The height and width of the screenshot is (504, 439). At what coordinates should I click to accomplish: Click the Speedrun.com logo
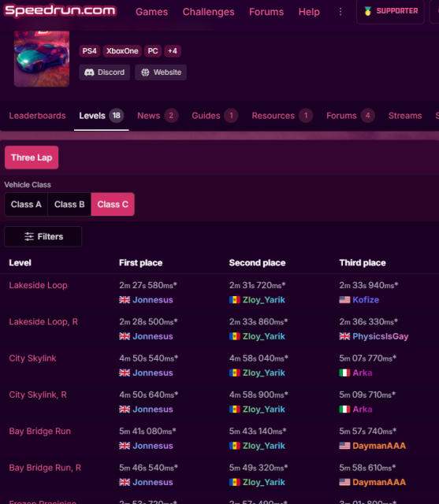(x=60, y=10)
